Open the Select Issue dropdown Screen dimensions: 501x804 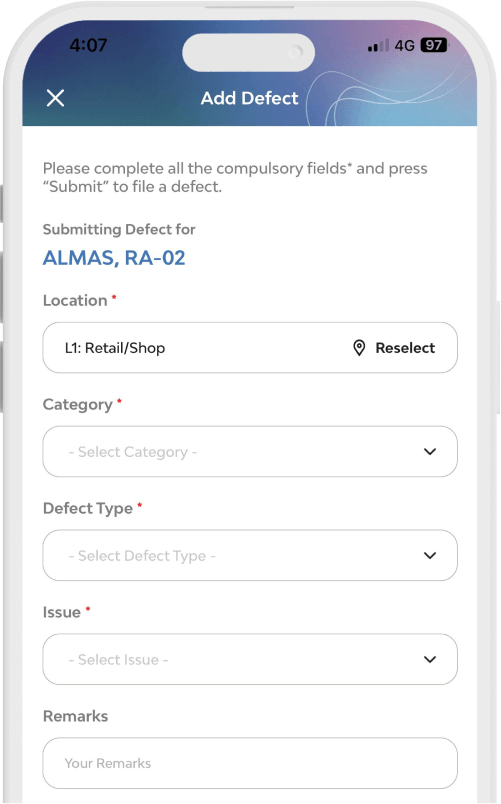[250, 659]
